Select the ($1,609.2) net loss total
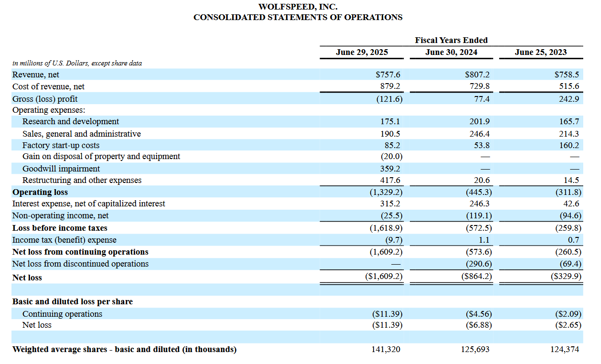 [384, 277]
